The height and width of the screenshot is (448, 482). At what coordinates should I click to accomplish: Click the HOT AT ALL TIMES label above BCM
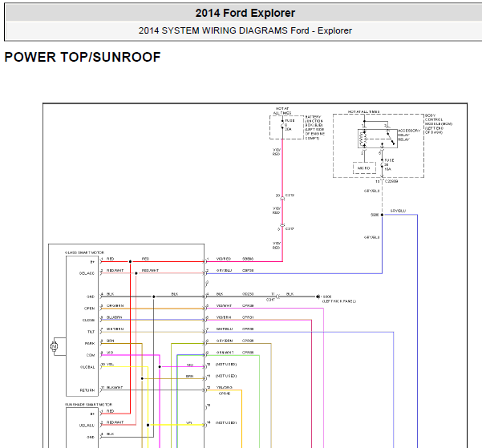click(x=363, y=112)
